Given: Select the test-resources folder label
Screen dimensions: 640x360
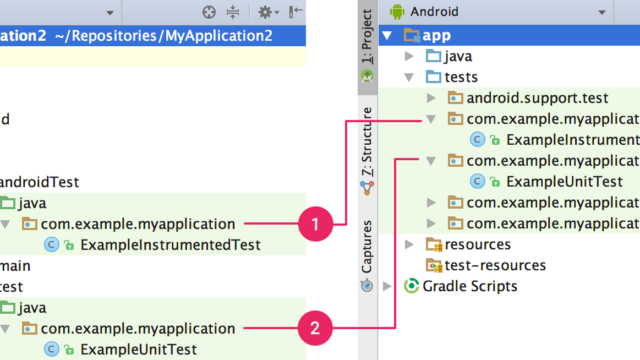Looking at the screenshot, I should click(x=495, y=265).
